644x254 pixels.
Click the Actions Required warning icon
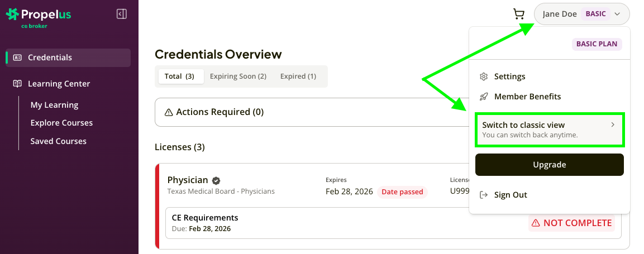[169, 112]
